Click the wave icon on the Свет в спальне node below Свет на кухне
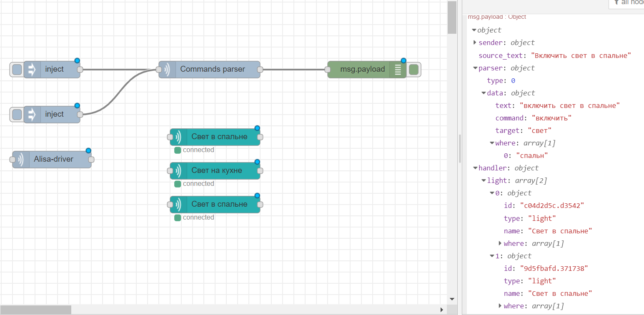Screen dimensions: 644x315 point(179,205)
